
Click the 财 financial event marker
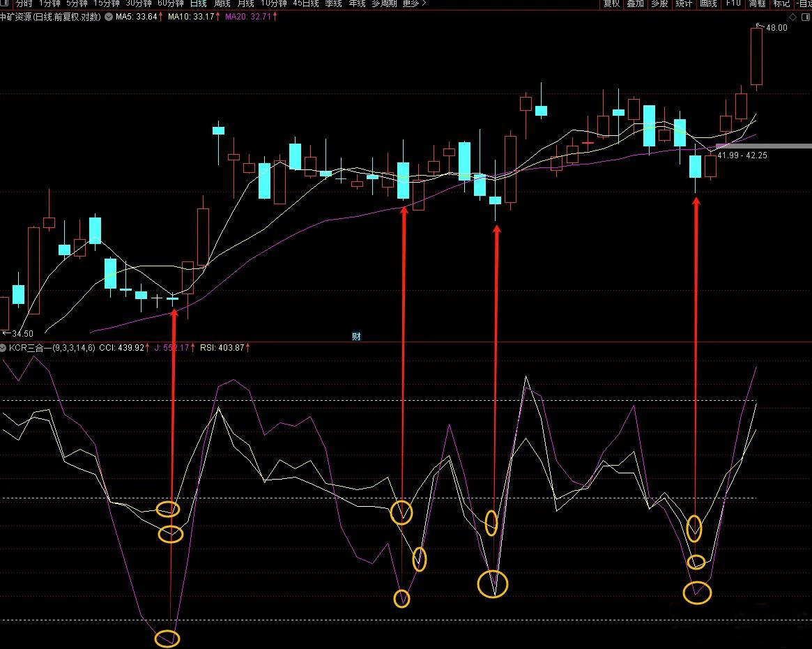(x=356, y=337)
